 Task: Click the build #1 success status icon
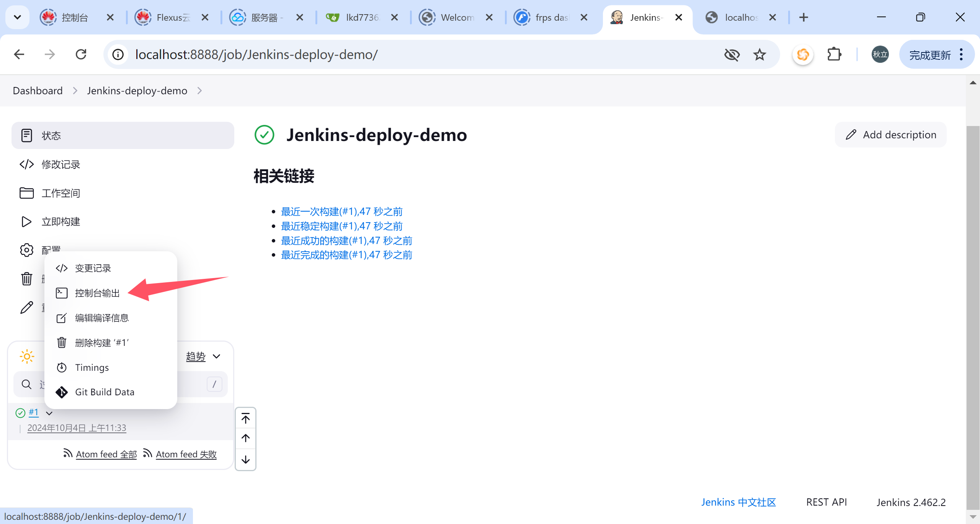coord(20,413)
